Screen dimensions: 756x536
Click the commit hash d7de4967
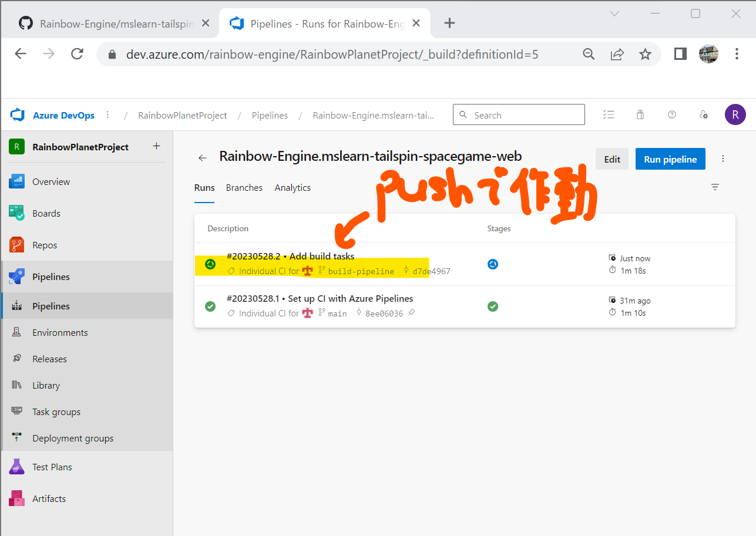(431, 271)
